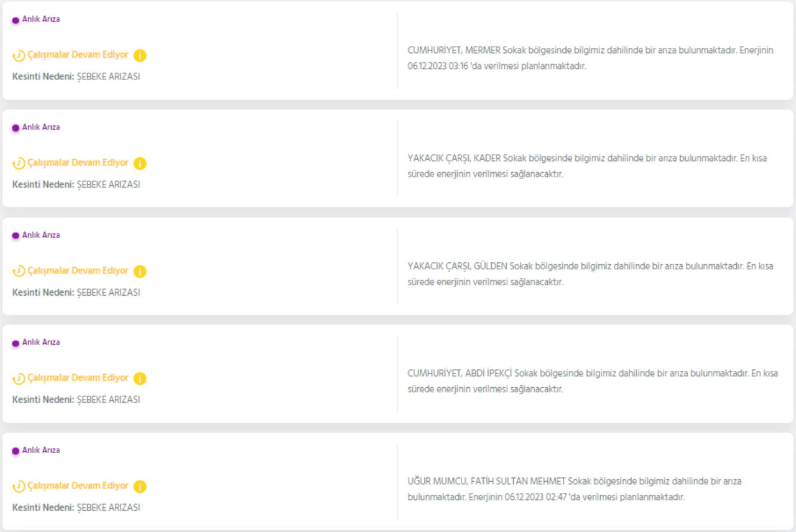The height and width of the screenshot is (532, 796).
Task: Click the clock status icon for KADER Sokak
Action: (19, 163)
